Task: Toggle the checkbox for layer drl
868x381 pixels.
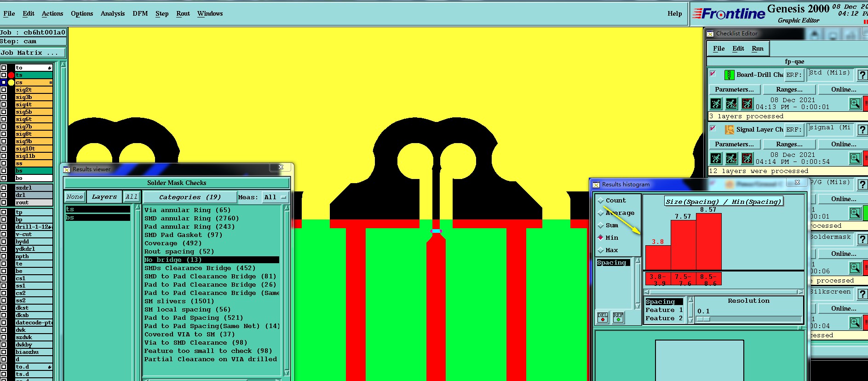Action: click(x=4, y=195)
